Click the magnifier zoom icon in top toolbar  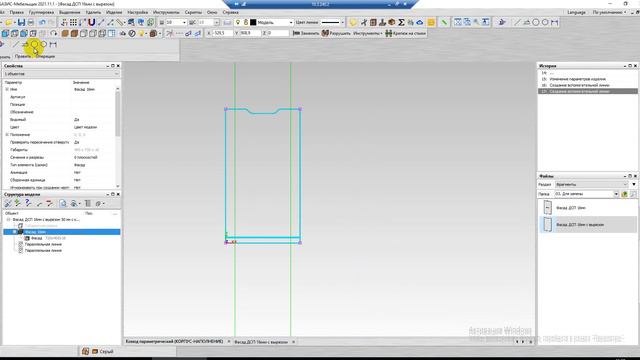pyautogui.click(x=476, y=22)
